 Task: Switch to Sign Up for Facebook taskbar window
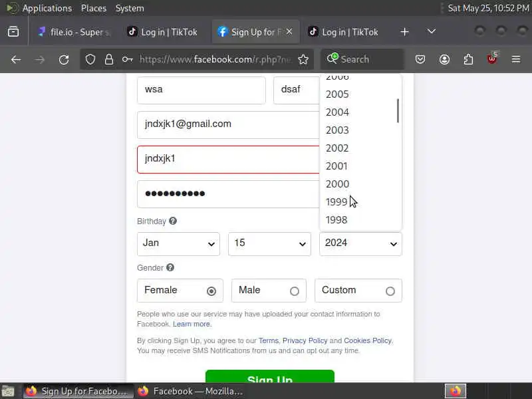[78, 391]
